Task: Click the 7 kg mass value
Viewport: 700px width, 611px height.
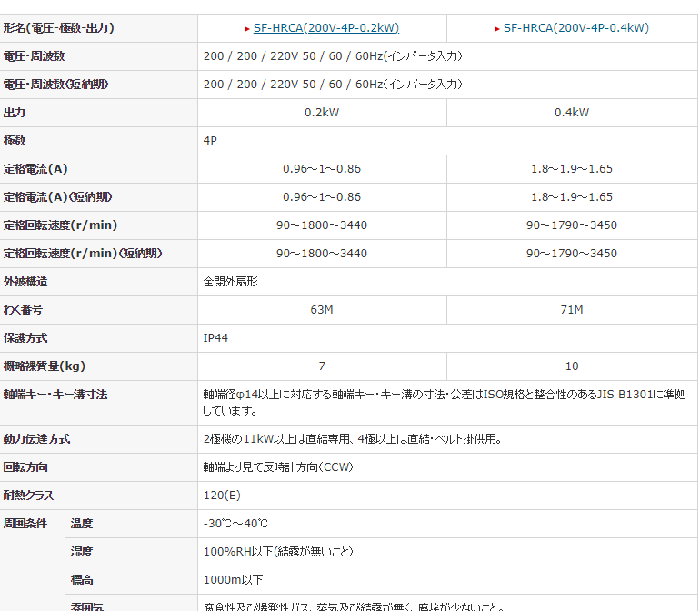Action: 322,366
